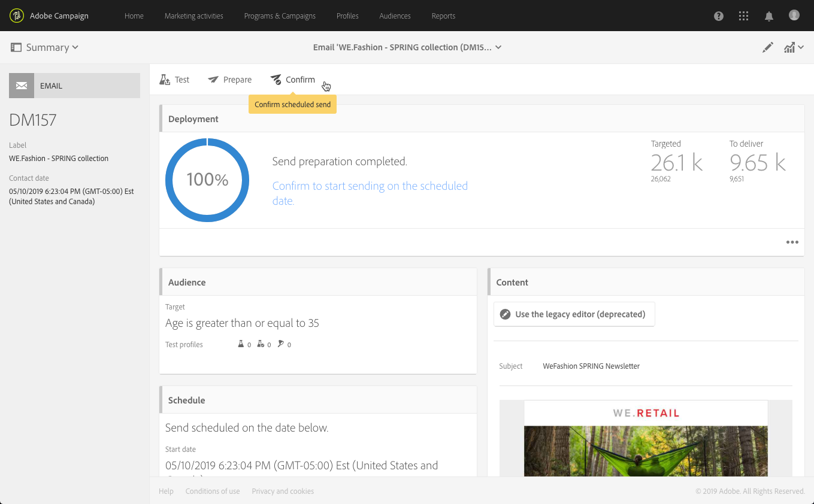Go to Marketing activities menu

pos(193,16)
